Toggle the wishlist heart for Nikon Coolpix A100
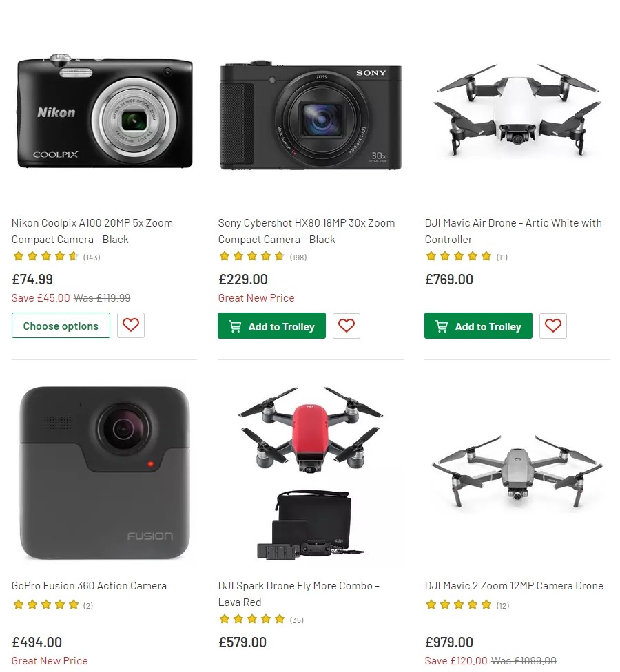The width and height of the screenshot is (620, 672). (x=131, y=325)
